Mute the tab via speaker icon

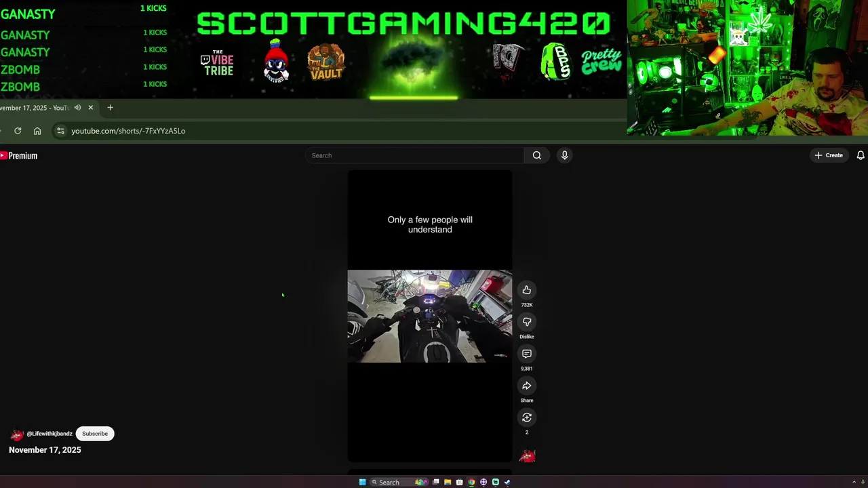coord(77,108)
